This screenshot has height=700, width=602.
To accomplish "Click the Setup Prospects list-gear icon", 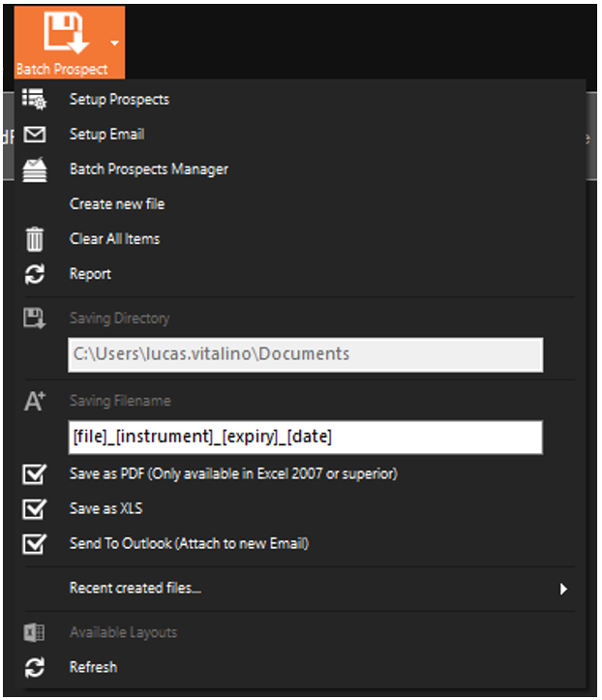I will [34, 100].
